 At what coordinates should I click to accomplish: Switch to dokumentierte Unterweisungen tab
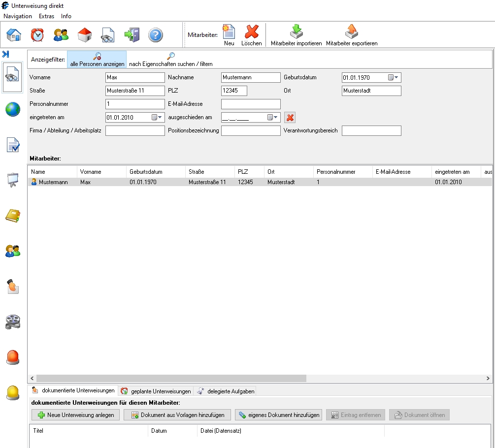coord(73,390)
